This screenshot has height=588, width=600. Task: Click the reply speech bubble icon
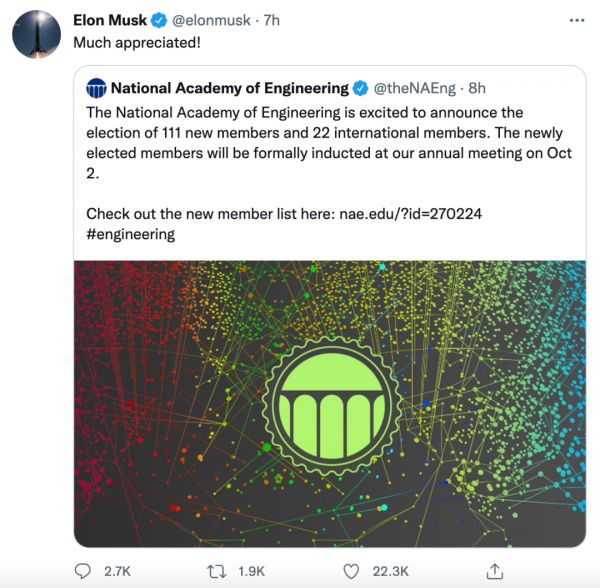pyautogui.click(x=83, y=570)
